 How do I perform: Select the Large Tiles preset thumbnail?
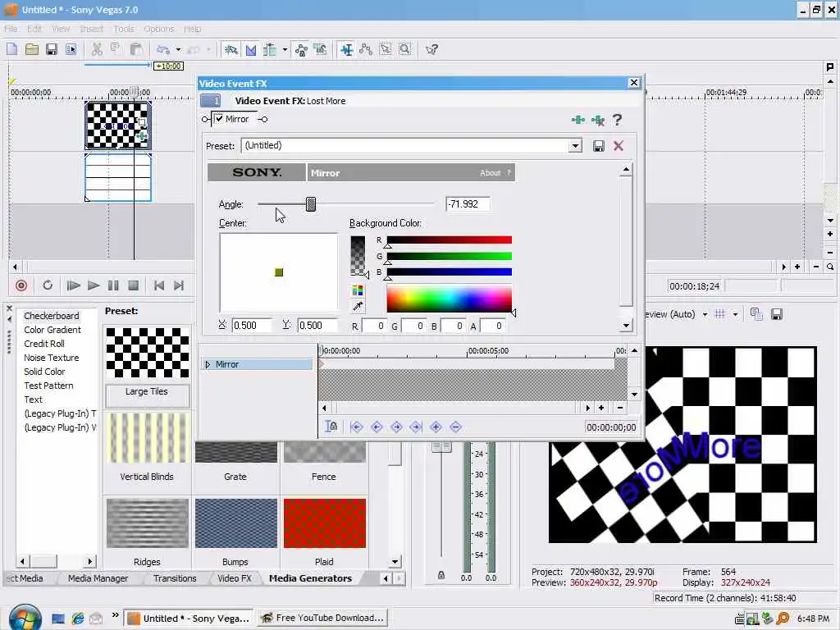(148, 353)
